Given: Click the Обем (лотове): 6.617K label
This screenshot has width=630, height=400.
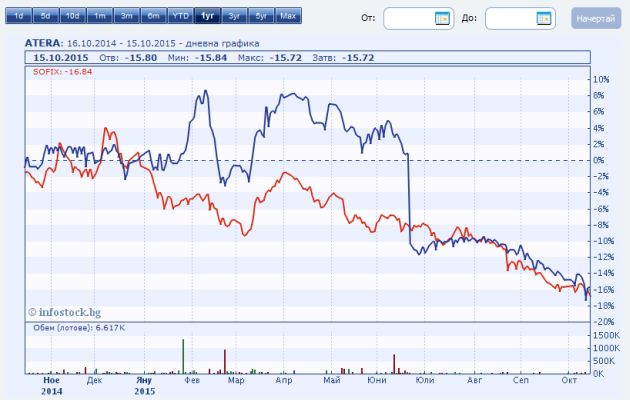Looking at the screenshot, I should tap(79, 328).
